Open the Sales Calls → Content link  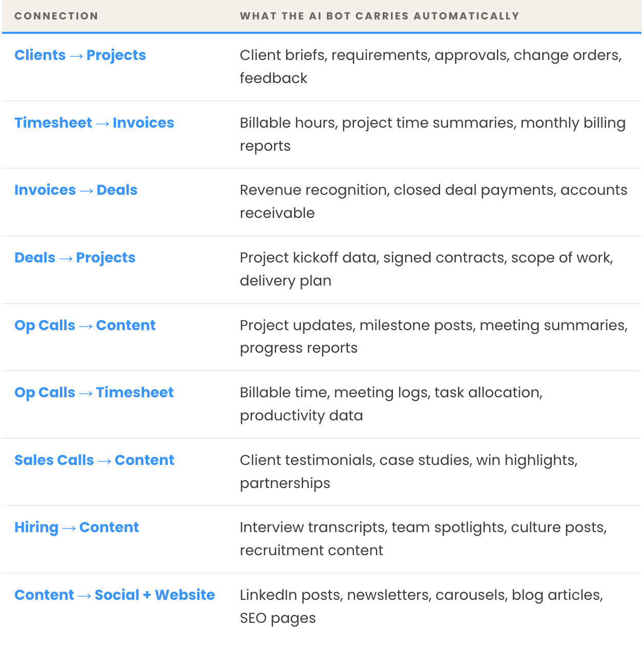pos(94,460)
